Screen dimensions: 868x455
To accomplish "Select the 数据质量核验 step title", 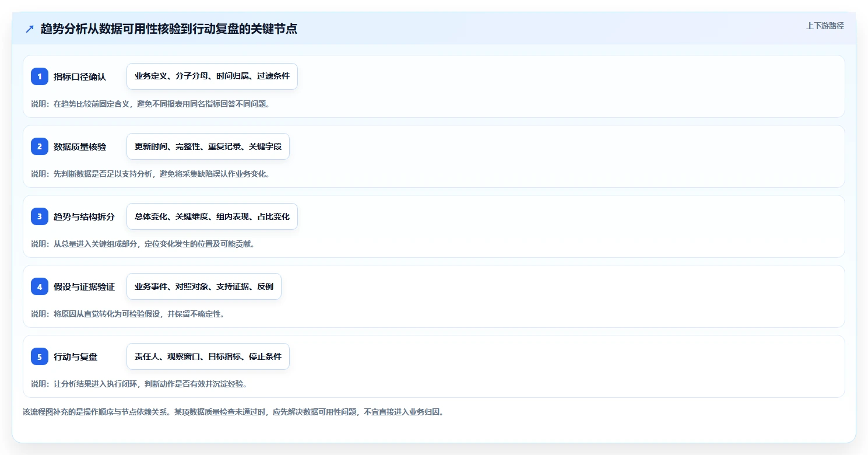I will click(x=80, y=146).
